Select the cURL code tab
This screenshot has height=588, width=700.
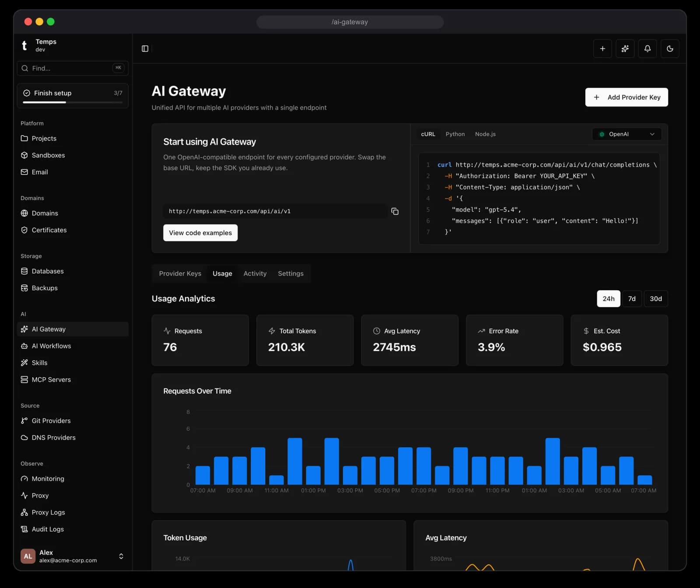[x=428, y=134]
